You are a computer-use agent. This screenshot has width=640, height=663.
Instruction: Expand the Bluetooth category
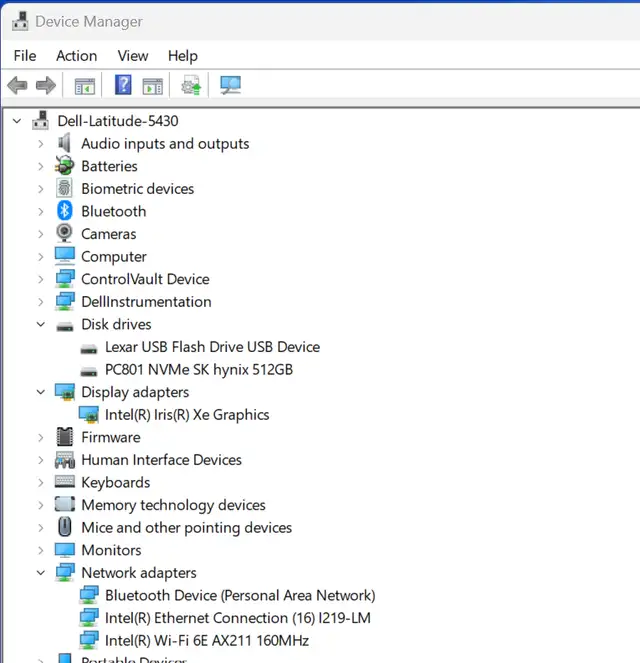tap(41, 211)
